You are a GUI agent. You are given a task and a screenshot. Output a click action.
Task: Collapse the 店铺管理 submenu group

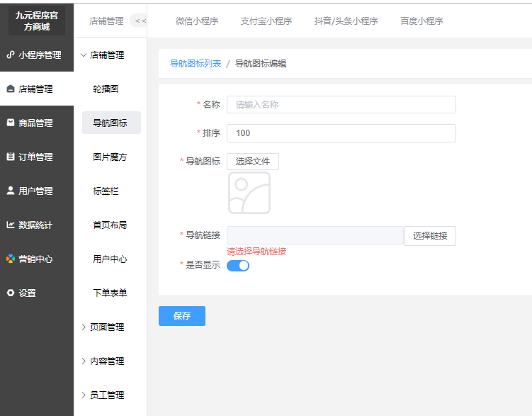103,55
